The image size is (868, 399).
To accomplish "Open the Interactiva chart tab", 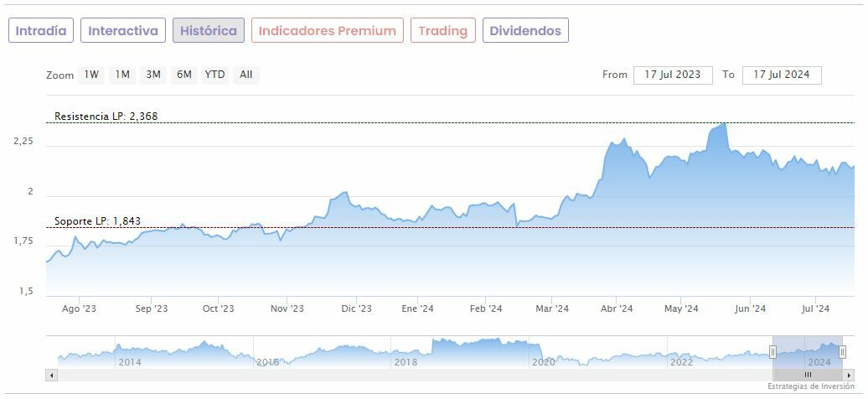I will pos(123,31).
